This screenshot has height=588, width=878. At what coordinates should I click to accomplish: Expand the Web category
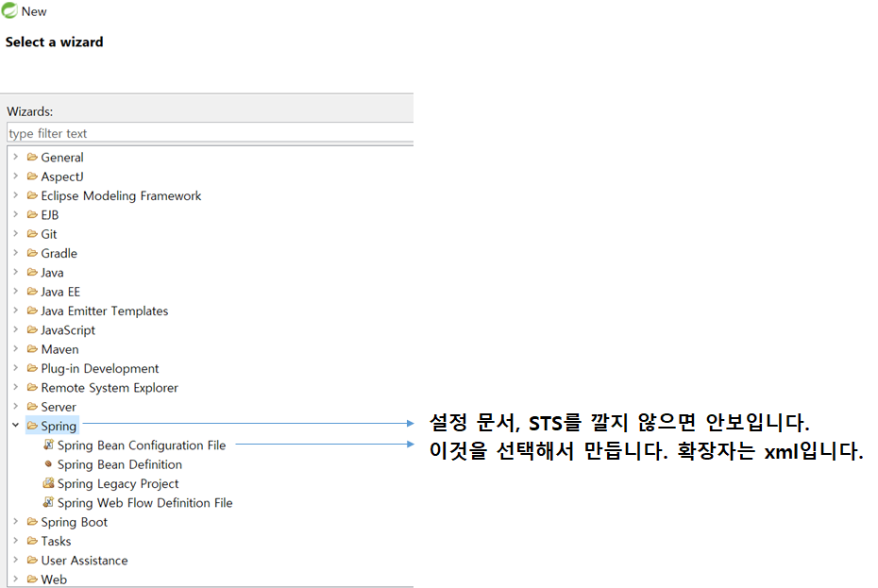pyautogui.click(x=16, y=580)
